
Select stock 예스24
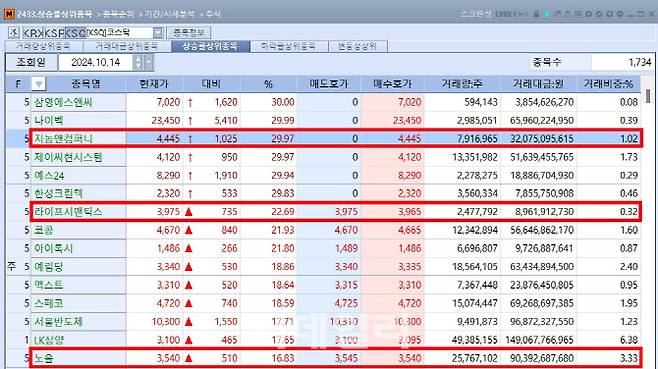tap(49, 175)
